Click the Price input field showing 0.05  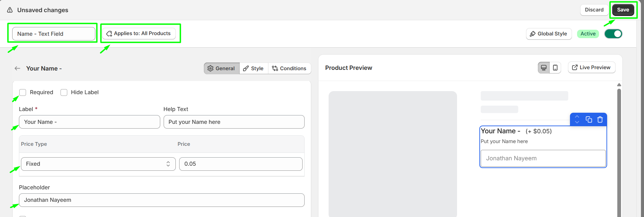[240, 164]
